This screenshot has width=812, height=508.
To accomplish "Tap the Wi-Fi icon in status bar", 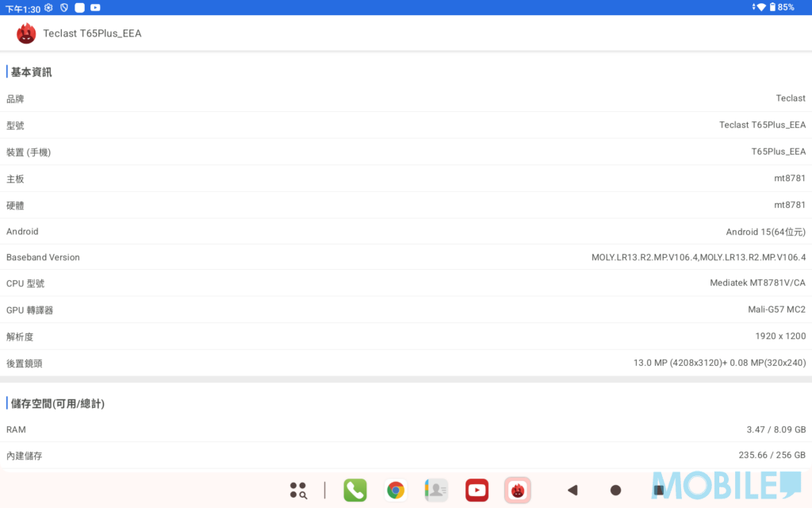I will [x=761, y=7].
